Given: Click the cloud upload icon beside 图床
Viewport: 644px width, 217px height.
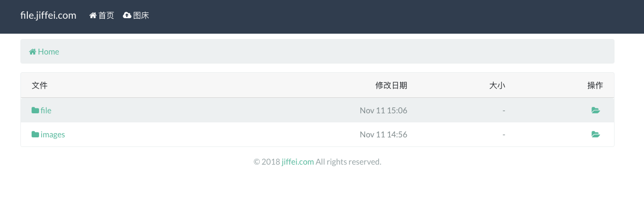Looking at the screenshot, I should (127, 15).
